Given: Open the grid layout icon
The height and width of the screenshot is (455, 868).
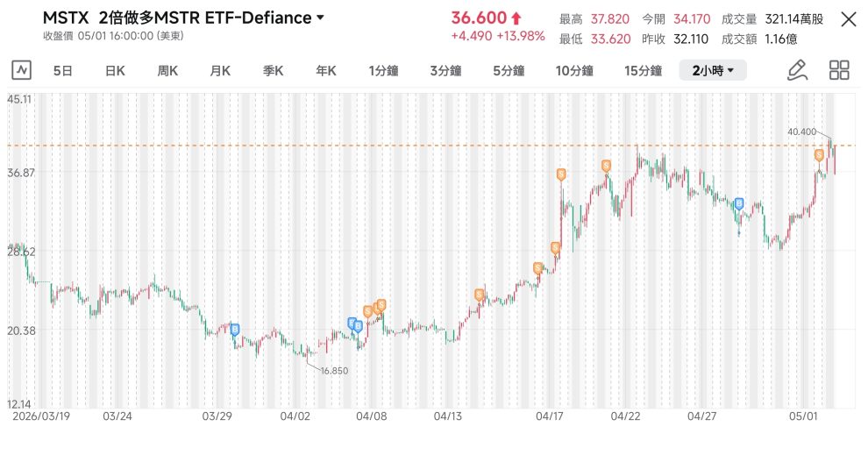Looking at the screenshot, I should click(839, 70).
